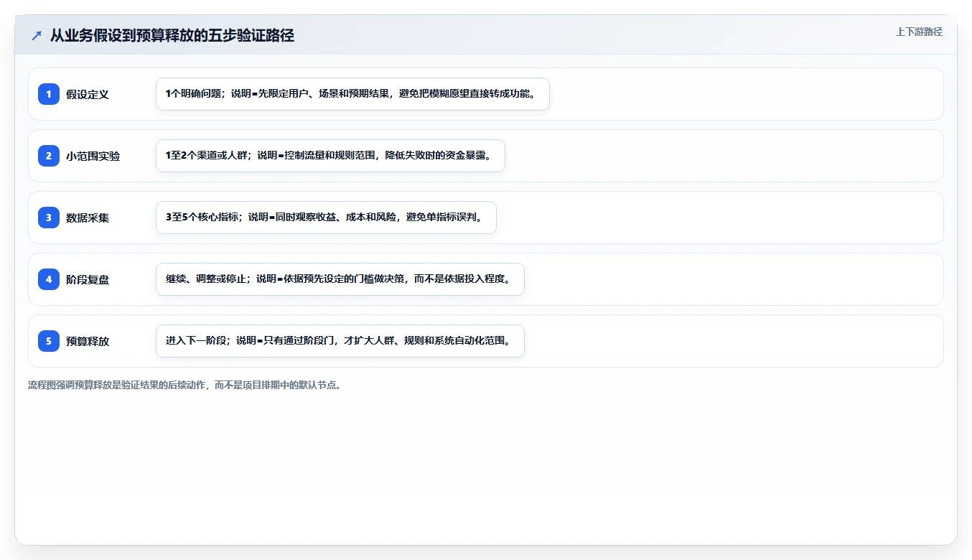Click the step number 4 badge
This screenshot has height=560, width=972.
(x=49, y=279)
